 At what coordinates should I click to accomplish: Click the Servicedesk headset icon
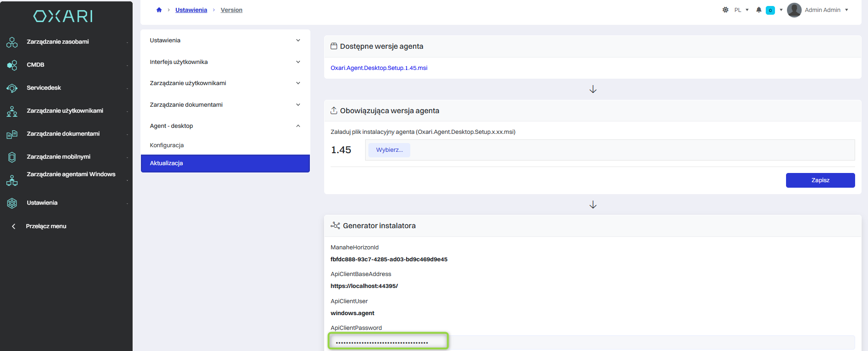pyautogui.click(x=12, y=88)
